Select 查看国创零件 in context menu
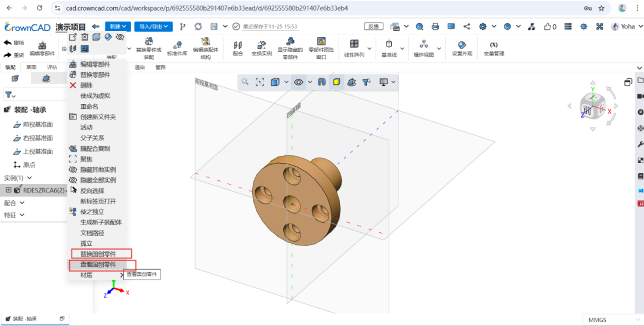 click(x=98, y=265)
